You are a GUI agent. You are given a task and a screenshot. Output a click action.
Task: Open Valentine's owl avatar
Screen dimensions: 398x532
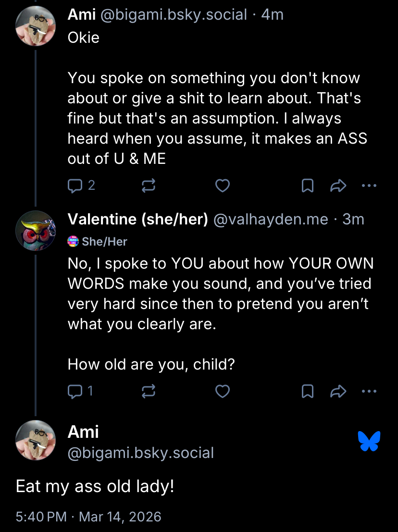coord(36,231)
